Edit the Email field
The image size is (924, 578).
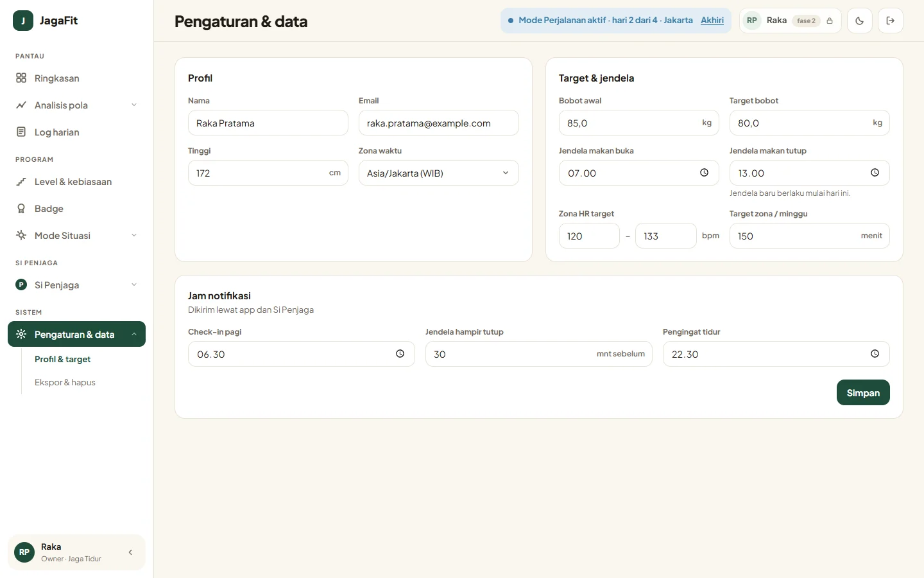pos(439,123)
